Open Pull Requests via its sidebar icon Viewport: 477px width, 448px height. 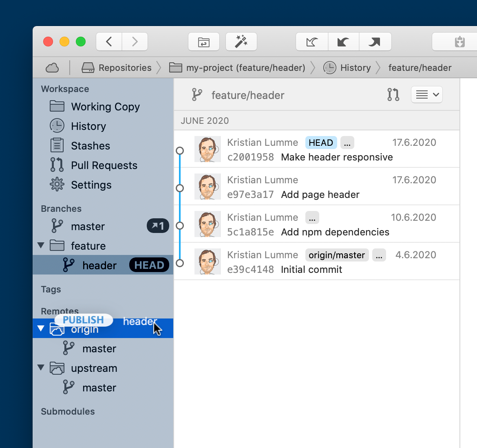coord(57,165)
